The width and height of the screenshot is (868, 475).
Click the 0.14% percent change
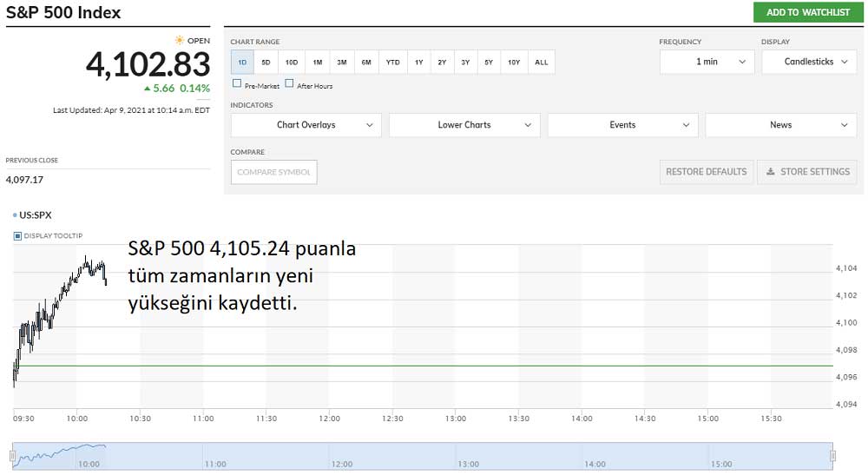point(194,88)
